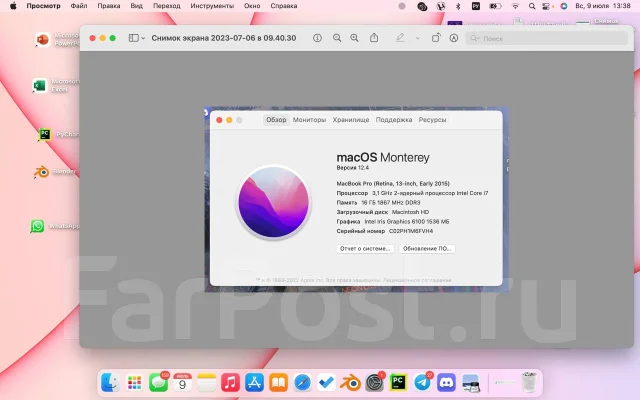Open the Preview sidebar view button
The height and width of the screenshot is (400, 640).
(x=133, y=38)
